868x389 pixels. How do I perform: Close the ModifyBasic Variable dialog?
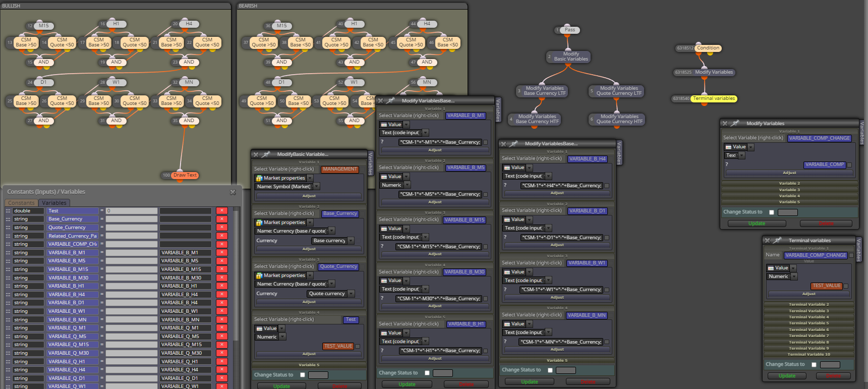(256, 154)
